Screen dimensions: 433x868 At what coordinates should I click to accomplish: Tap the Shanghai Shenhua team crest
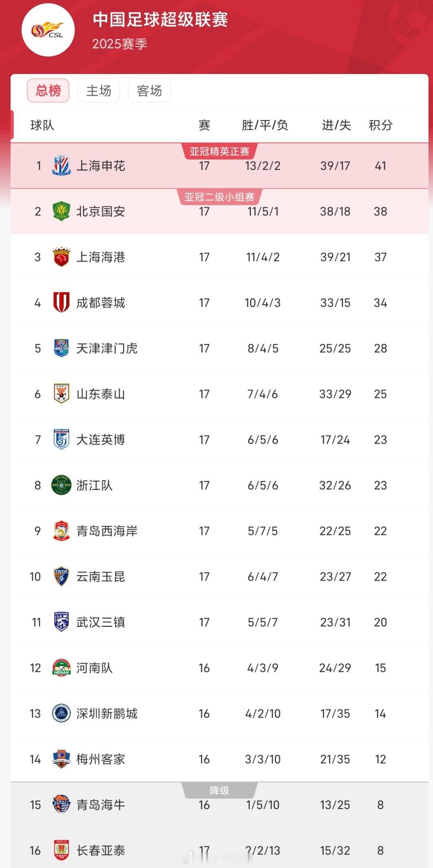61,165
